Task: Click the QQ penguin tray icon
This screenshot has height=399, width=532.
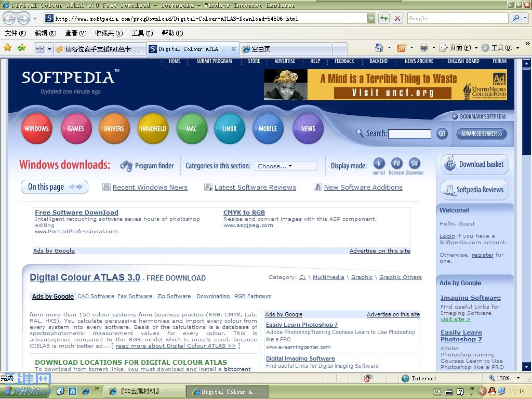Action: point(492,392)
